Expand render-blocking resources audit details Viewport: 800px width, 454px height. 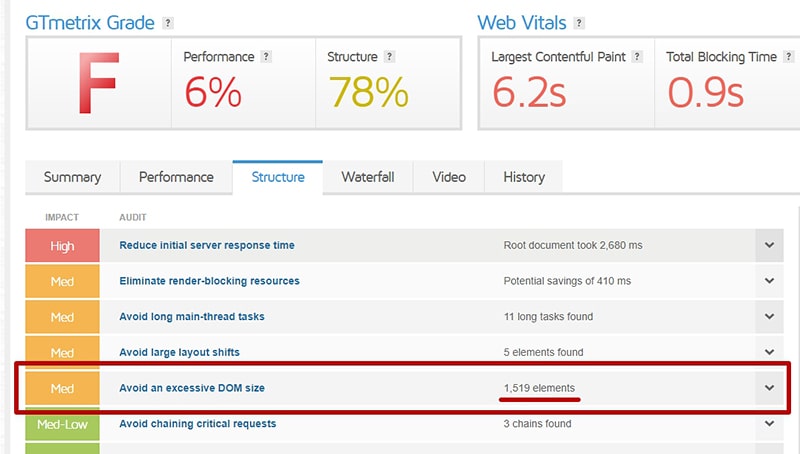point(769,281)
